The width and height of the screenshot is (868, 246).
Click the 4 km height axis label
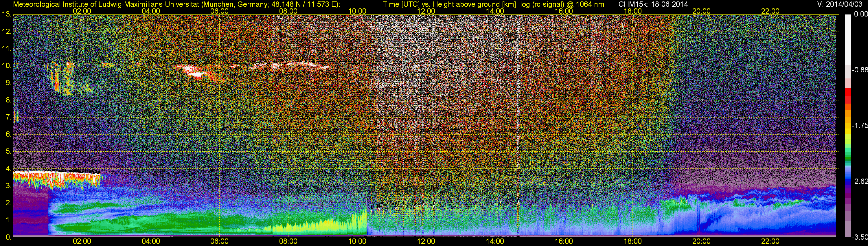[x=8, y=169]
